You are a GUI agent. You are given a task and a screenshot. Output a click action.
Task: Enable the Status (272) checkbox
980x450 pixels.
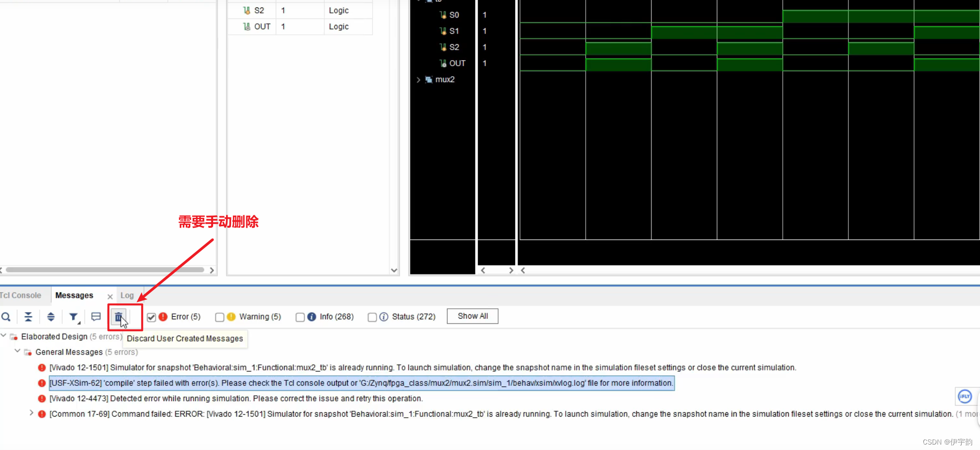coord(372,317)
